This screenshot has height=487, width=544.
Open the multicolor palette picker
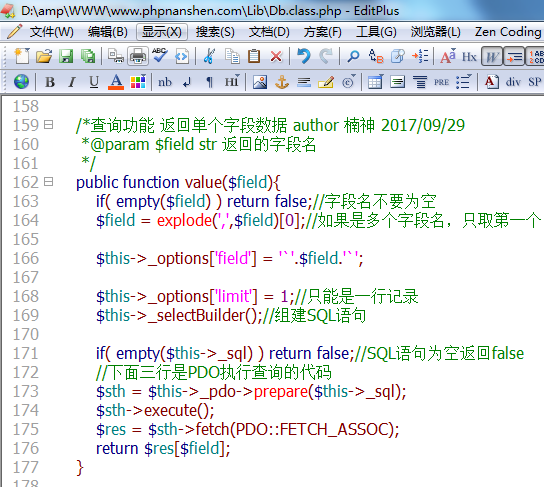pyautogui.click(x=138, y=82)
